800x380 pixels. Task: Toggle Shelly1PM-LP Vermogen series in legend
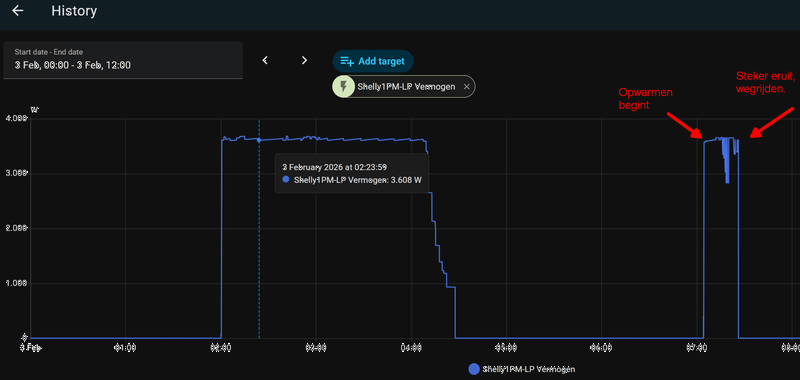coord(522,369)
